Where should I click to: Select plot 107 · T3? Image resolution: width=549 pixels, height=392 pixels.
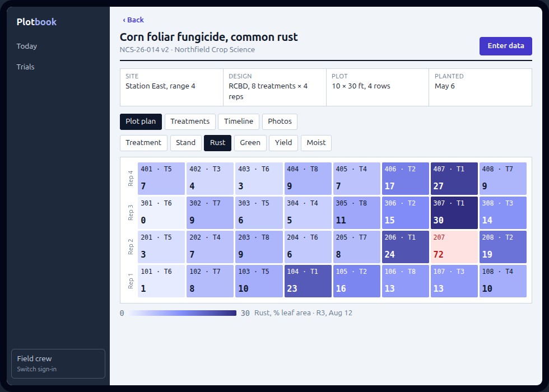click(x=454, y=281)
